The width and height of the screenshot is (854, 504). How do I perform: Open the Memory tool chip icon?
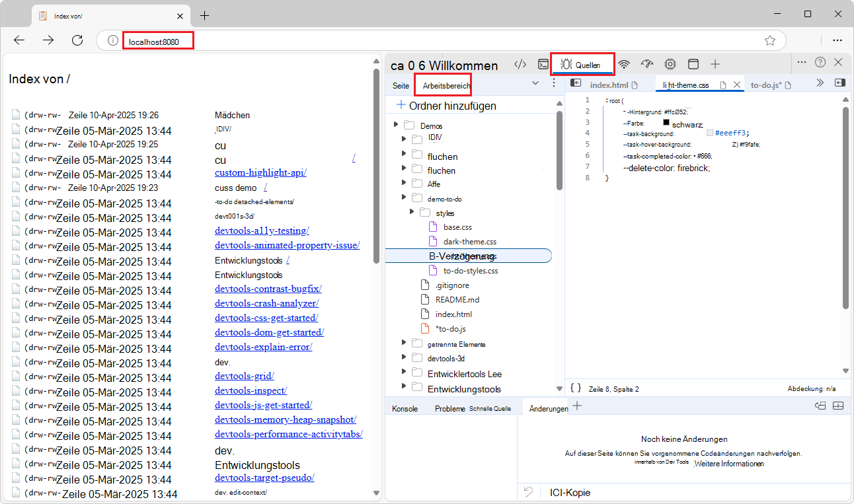point(670,64)
